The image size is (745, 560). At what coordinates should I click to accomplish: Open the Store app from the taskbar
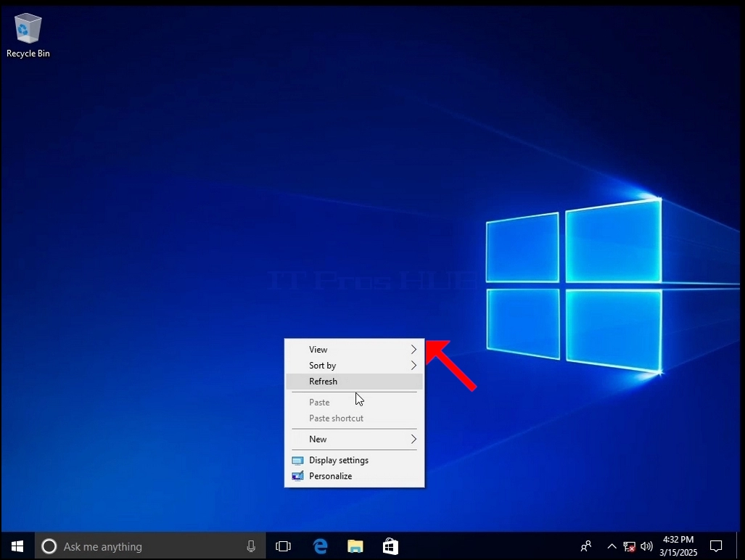(390, 546)
